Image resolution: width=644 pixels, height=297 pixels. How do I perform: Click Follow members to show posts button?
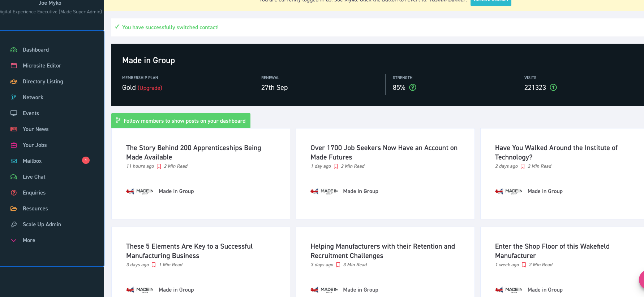181,121
